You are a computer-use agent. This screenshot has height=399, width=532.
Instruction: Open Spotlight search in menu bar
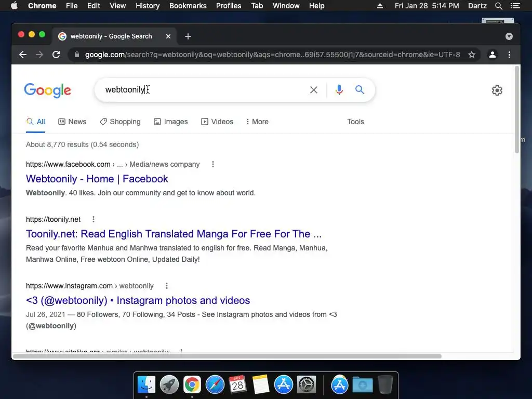click(x=498, y=6)
